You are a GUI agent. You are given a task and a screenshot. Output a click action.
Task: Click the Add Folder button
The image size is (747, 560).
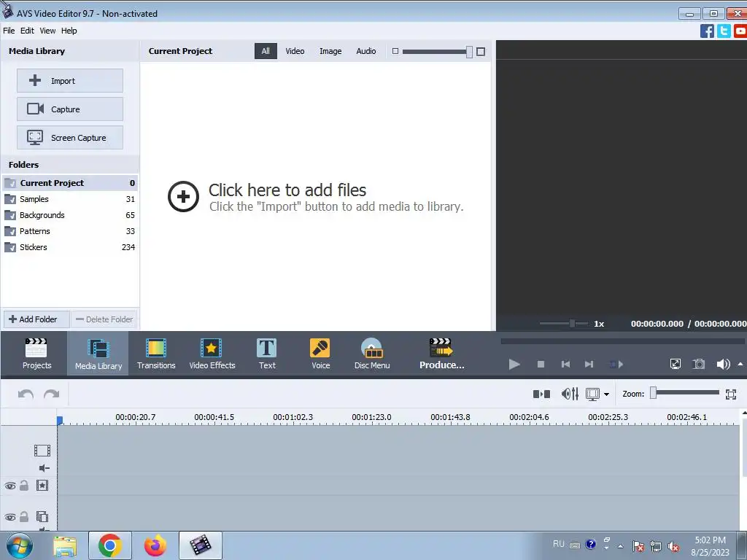36,319
